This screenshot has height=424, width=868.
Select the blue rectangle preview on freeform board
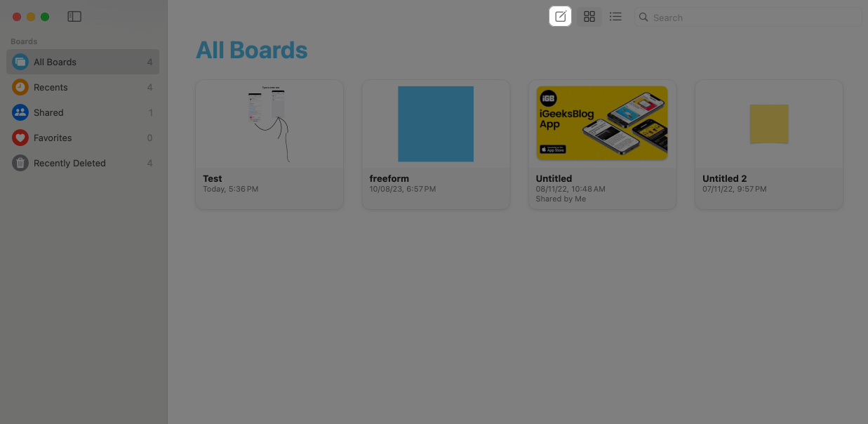(x=436, y=124)
